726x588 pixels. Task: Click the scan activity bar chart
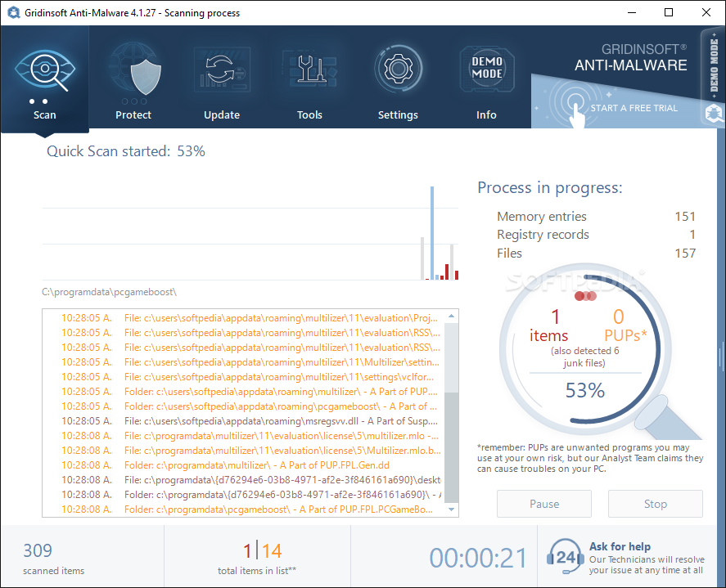(x=250, y=233)
